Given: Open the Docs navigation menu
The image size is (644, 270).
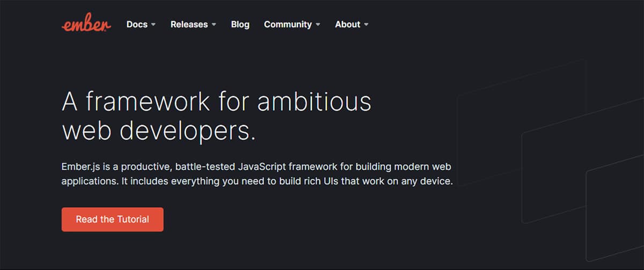Looking at the screenshot, I should (x=137, y=24).
